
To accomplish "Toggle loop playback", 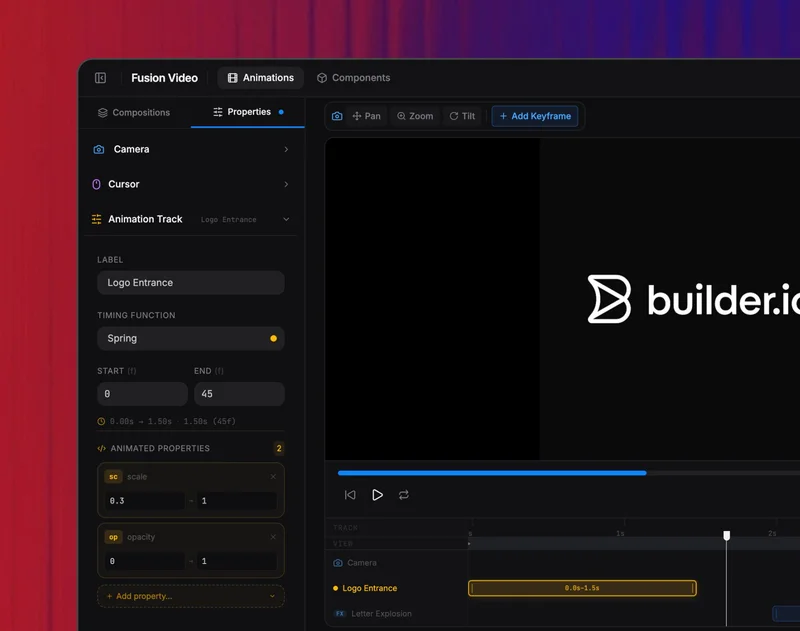I will coord(404,495).
